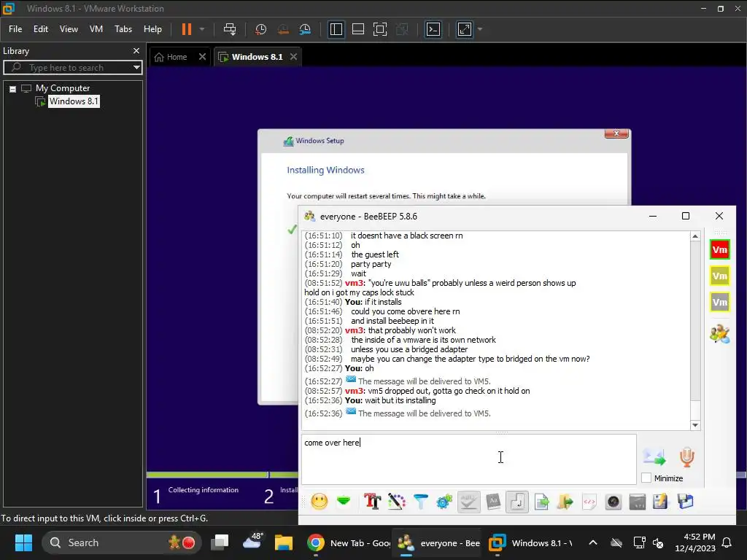Expand the power options dropdown arrow

(202, 29)
